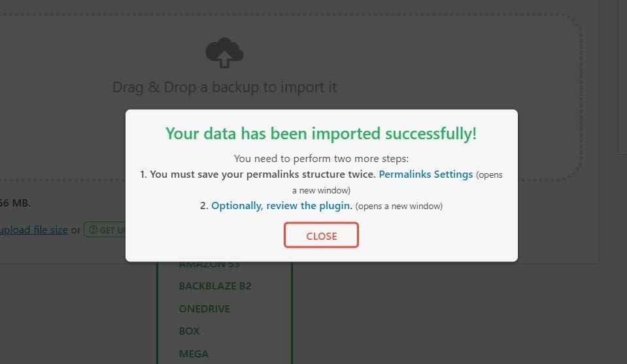627x364 pixels.
Task: Follow the "upload file size" link
Action: click(34, 230)
